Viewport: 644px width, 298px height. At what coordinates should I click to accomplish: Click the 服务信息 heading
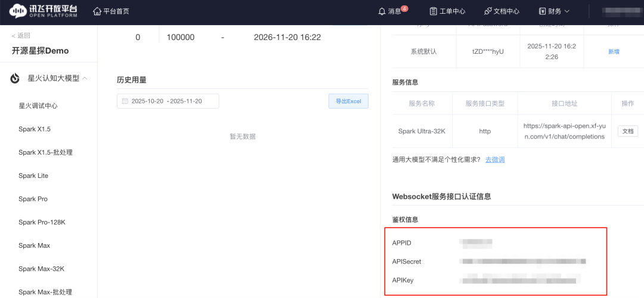pos(405,82)
